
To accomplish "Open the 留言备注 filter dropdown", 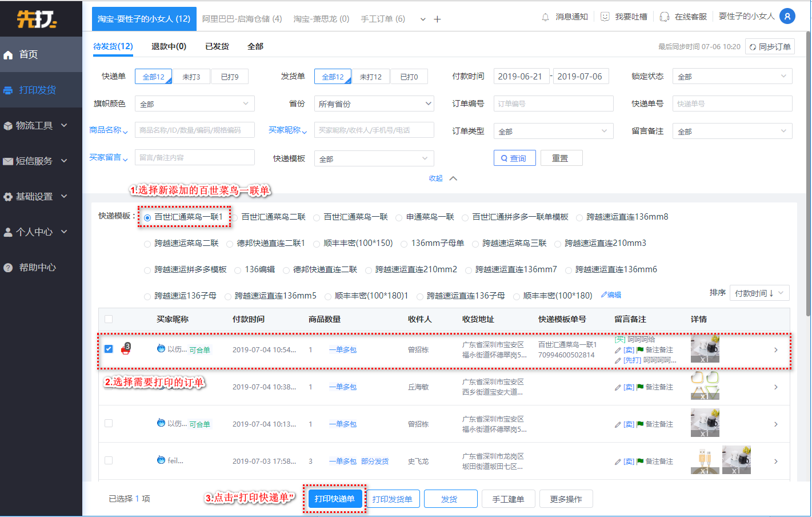I will [733, 131].
